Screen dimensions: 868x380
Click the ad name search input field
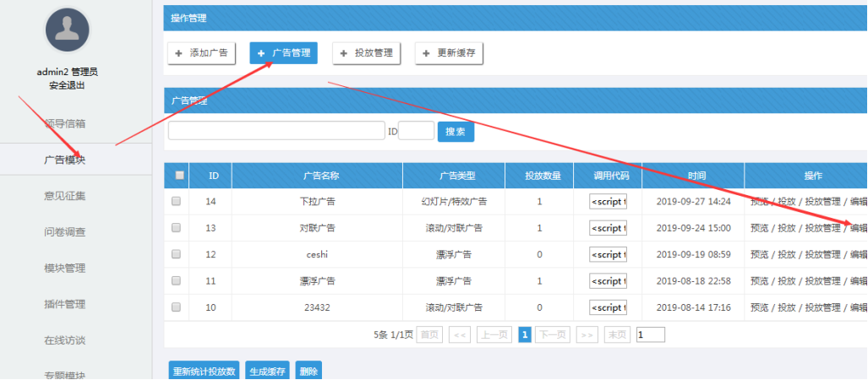pos(276,131)
